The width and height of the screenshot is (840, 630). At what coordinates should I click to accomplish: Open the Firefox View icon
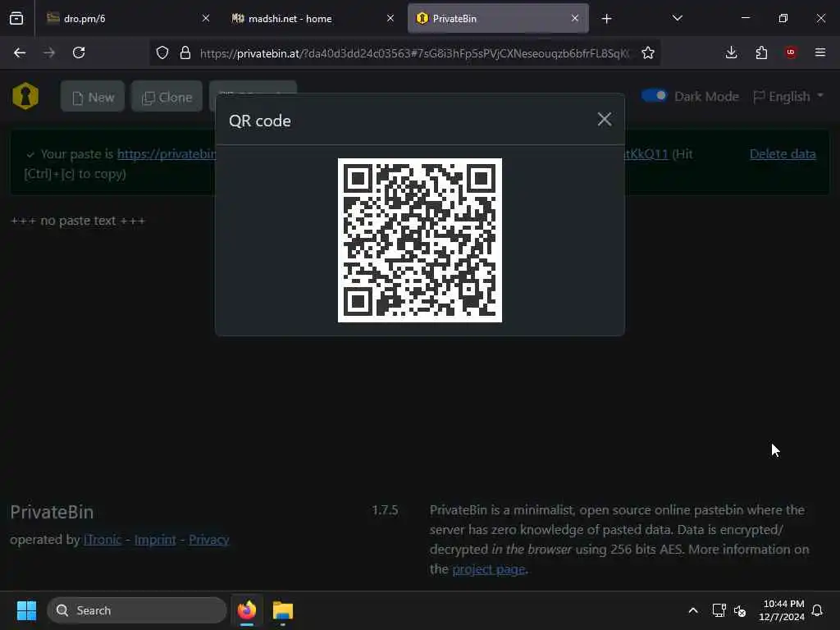click(16, 18)
